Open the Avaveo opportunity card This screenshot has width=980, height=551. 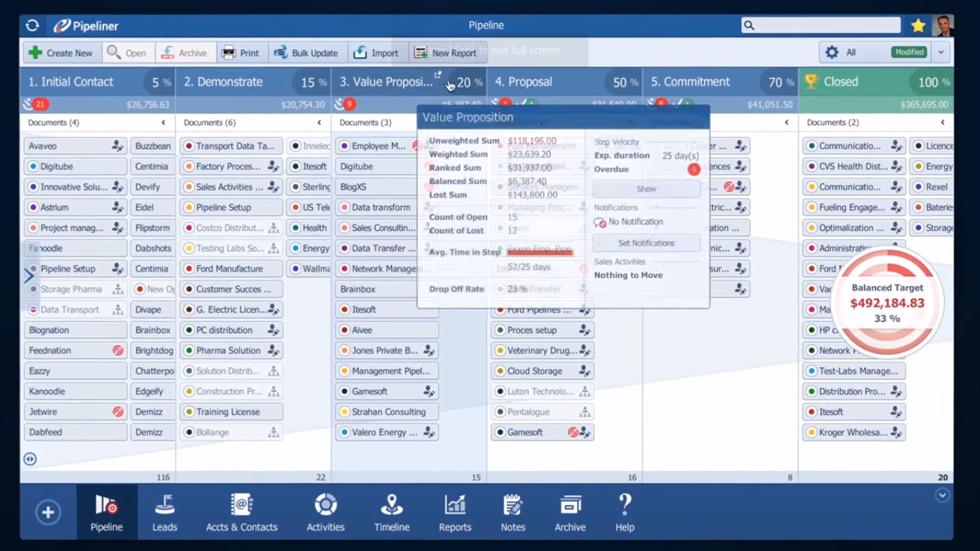pyautogui.click(x=75, y=146)
